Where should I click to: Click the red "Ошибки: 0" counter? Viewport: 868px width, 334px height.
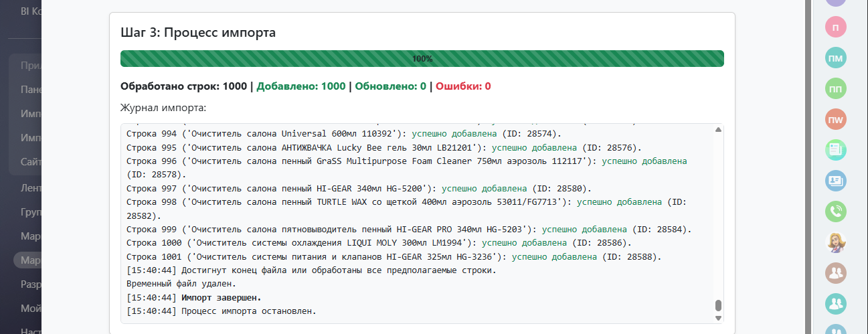coord(463,86)
